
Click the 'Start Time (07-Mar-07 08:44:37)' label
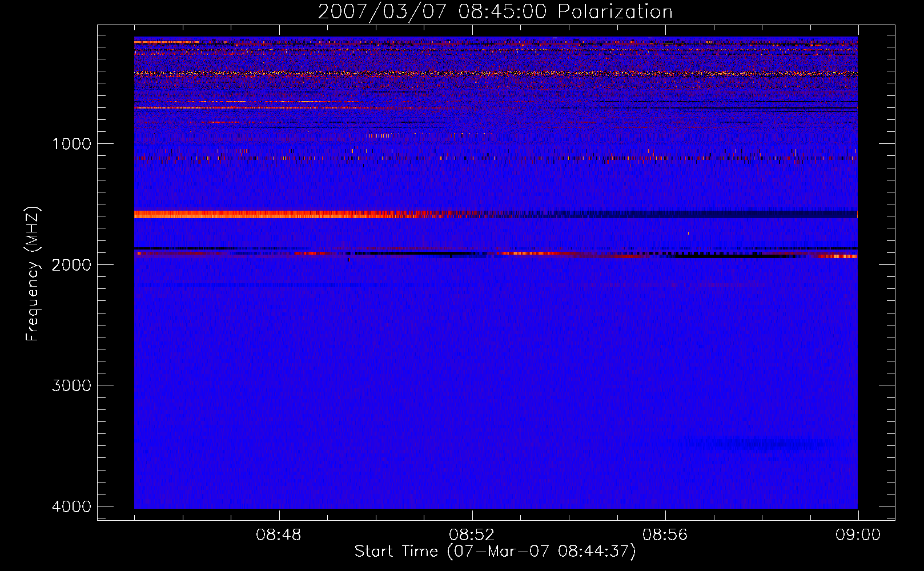click(x=495, y=552)
